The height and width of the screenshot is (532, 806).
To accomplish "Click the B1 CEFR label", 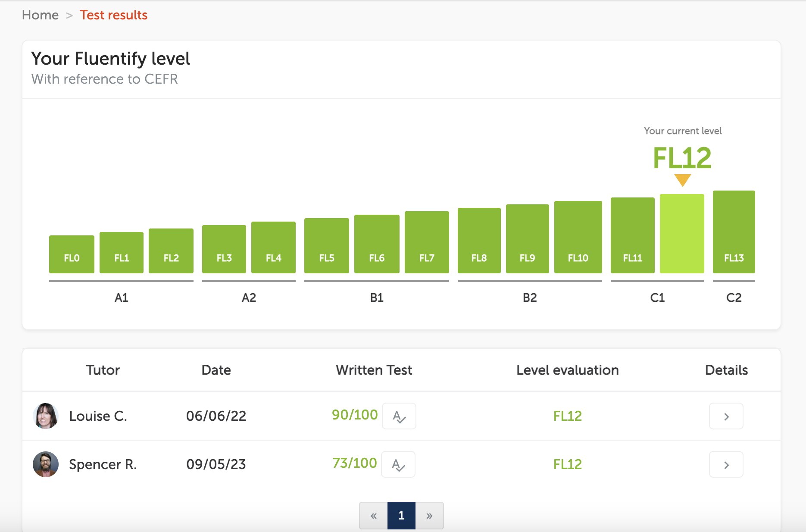I will (x=377, y=297).
